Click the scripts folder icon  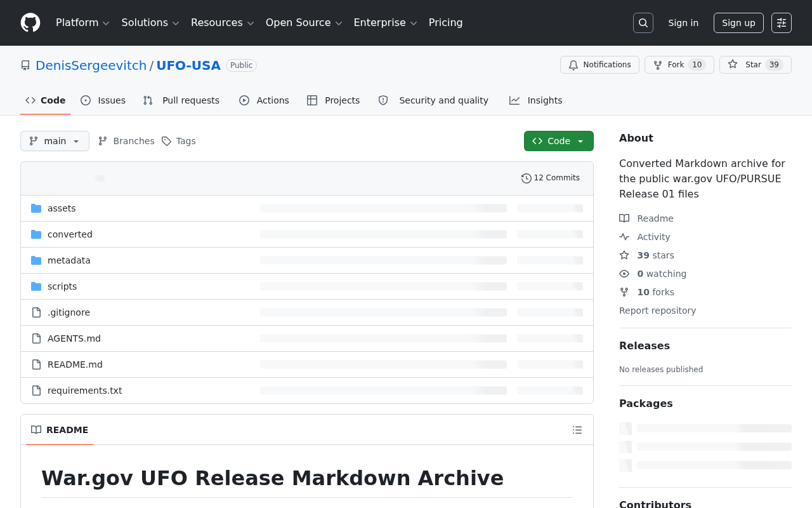click(x=36, y=286)
